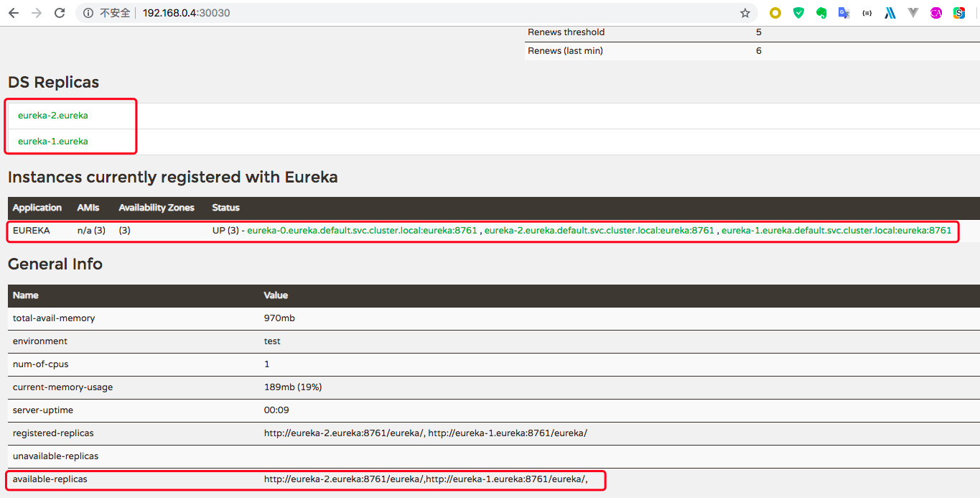
Task: Open the Evernote elephant extension
Action: click(821, 13)
